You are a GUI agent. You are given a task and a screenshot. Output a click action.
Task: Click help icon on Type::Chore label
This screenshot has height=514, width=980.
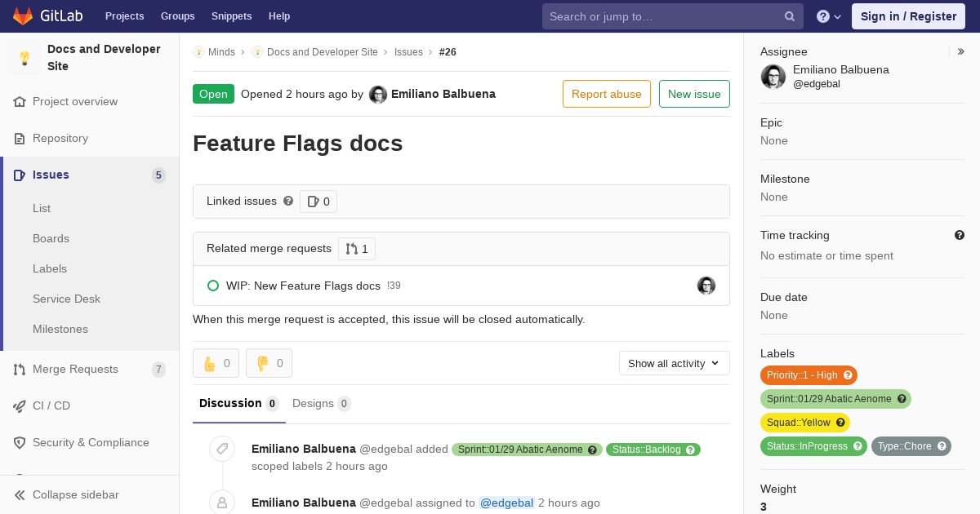point(942,446)
